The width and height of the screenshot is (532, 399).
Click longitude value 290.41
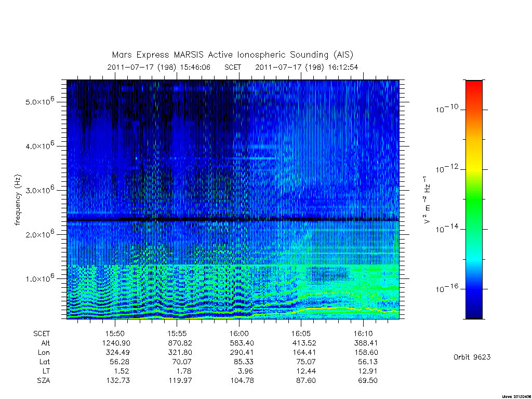click(242, 353)
